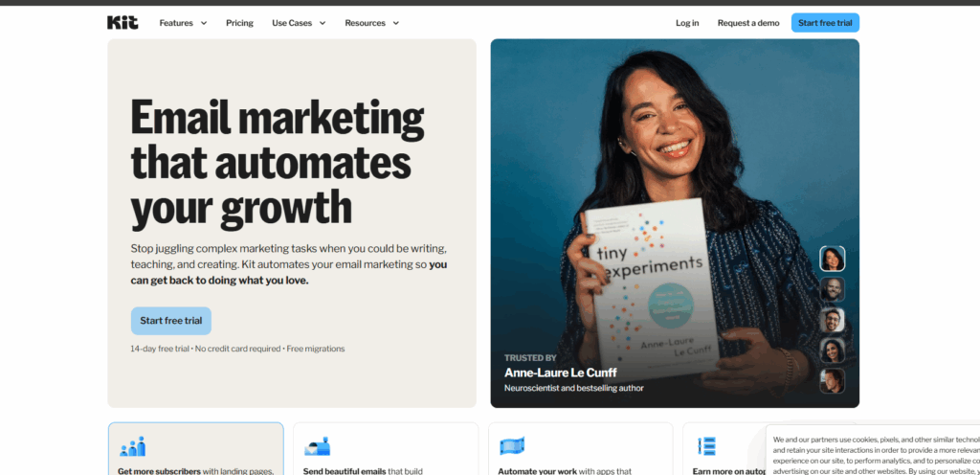Open the Get more subscribers card
The image size is (980, 475).
(x=195, y=449)
